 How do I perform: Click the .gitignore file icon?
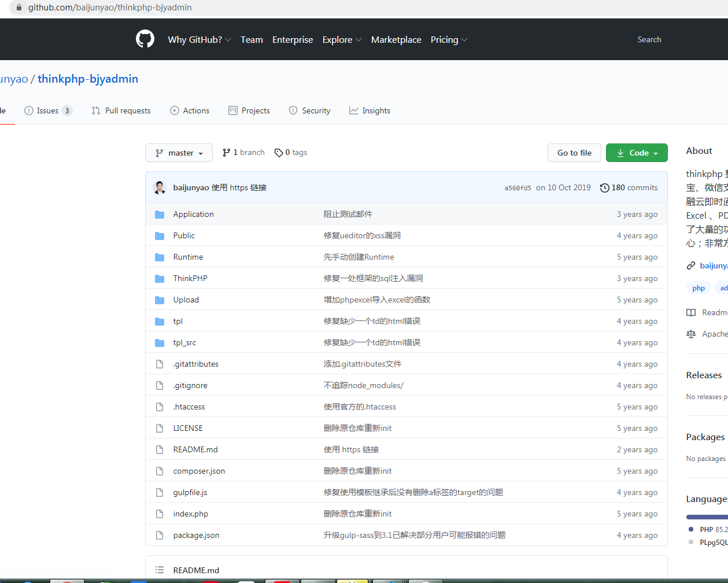160,385
